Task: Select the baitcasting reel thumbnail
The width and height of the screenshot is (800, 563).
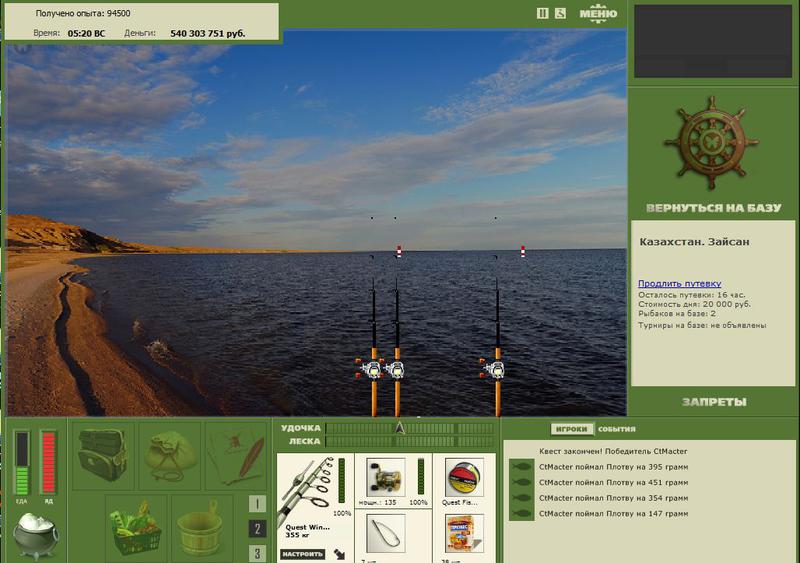Action: tap(385, 478)
